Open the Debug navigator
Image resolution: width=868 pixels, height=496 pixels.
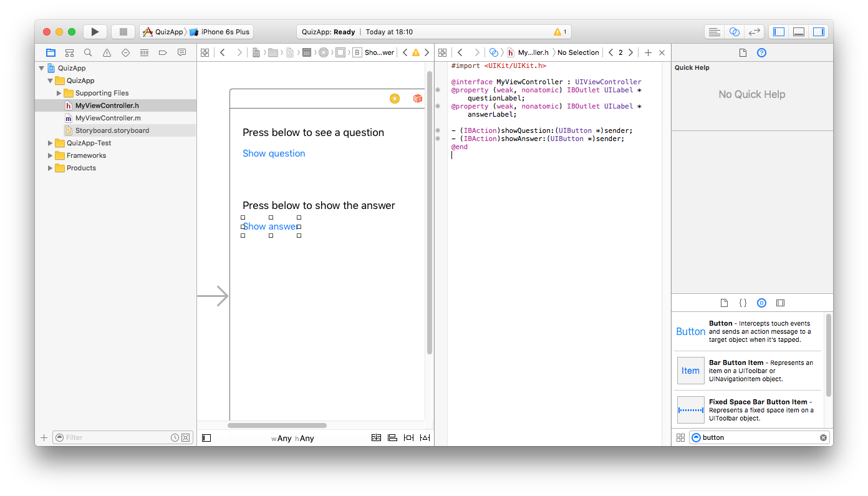pyautogui.click(x=144, y=53)
